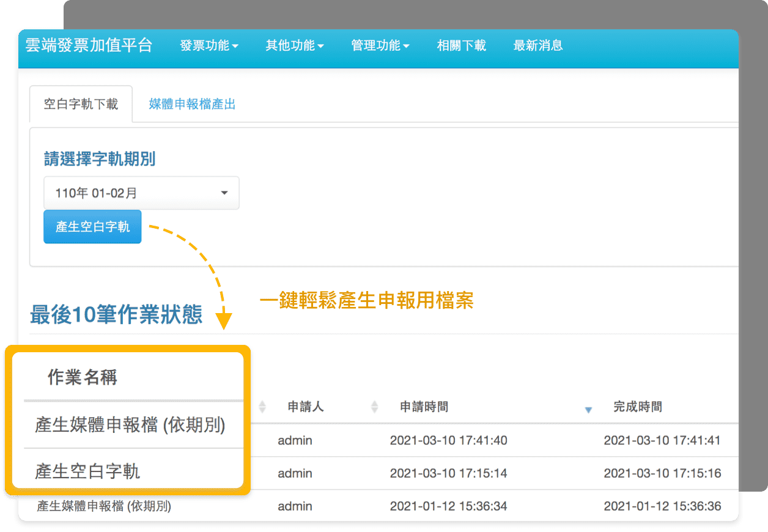This screenshot has width=768, height=532.
Task: Click 作業名稱 header in highlighted box
Action: 83,377
